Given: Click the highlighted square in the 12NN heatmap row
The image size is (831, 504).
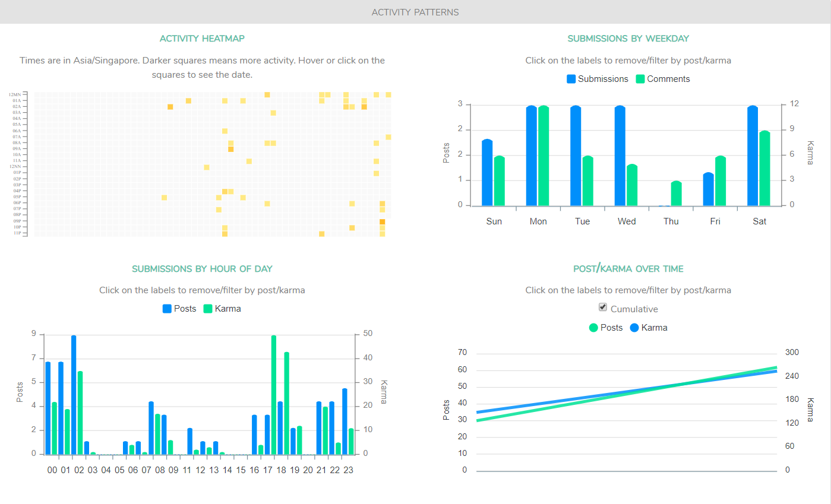Looking at the screenshot, I should click(207, 167).
